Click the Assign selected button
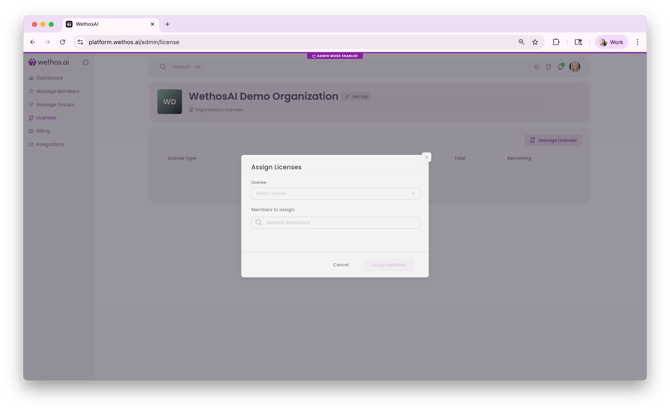 point(388,265)
